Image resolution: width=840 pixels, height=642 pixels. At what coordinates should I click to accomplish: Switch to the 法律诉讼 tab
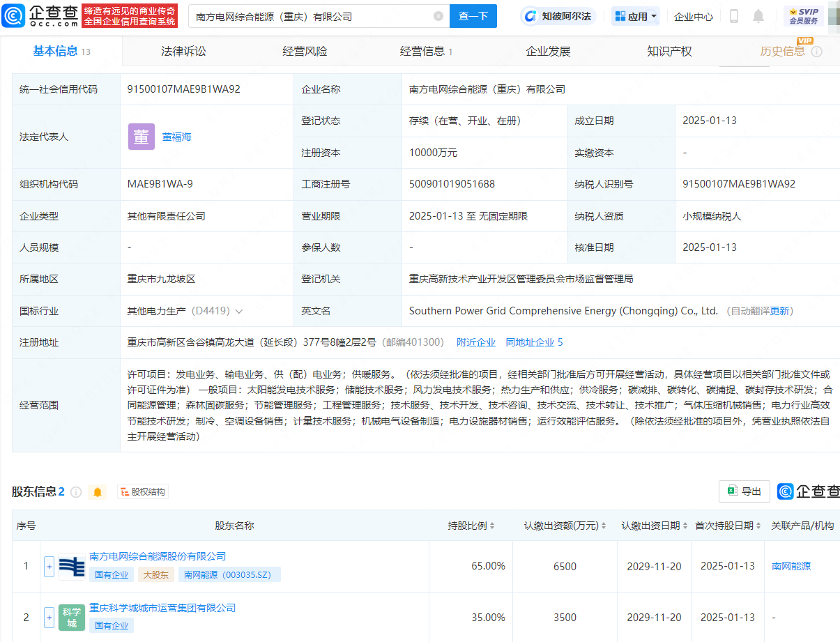(x=183, y=51)
